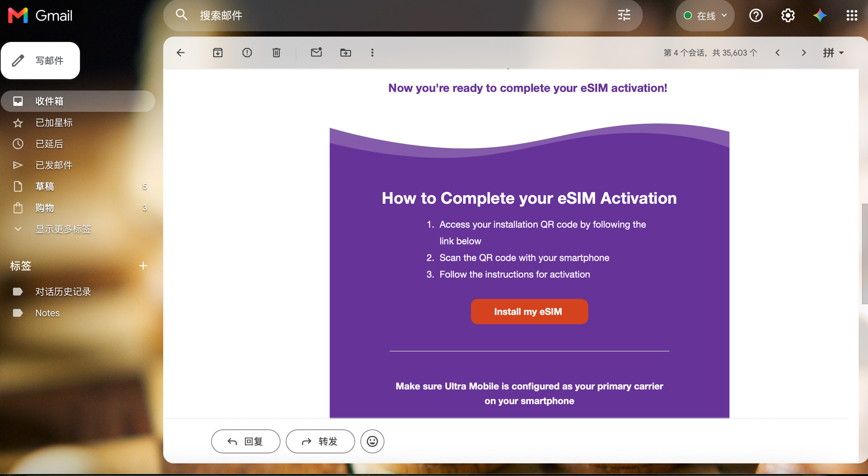Open the 已发邮件 sent folder

(78, 165)
